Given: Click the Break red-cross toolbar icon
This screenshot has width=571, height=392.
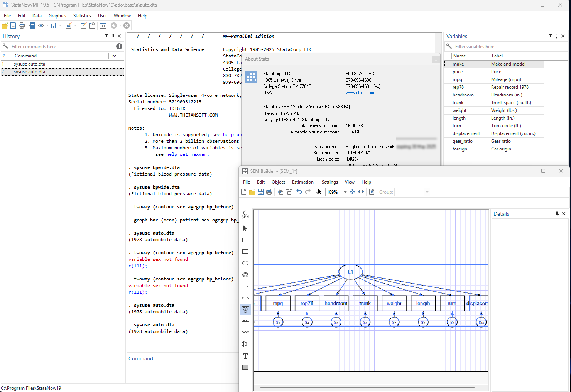Looking at the screenshot, I should pyautogui.click(x=127, y=25).
